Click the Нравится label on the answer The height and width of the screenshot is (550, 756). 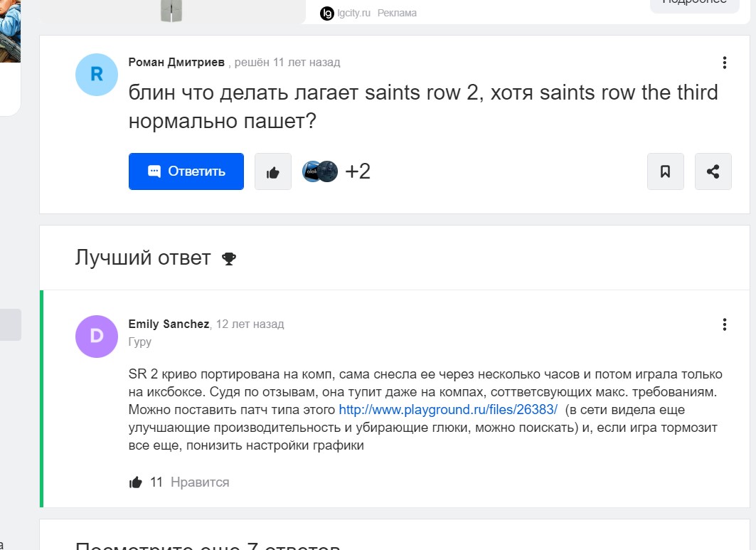200,482
